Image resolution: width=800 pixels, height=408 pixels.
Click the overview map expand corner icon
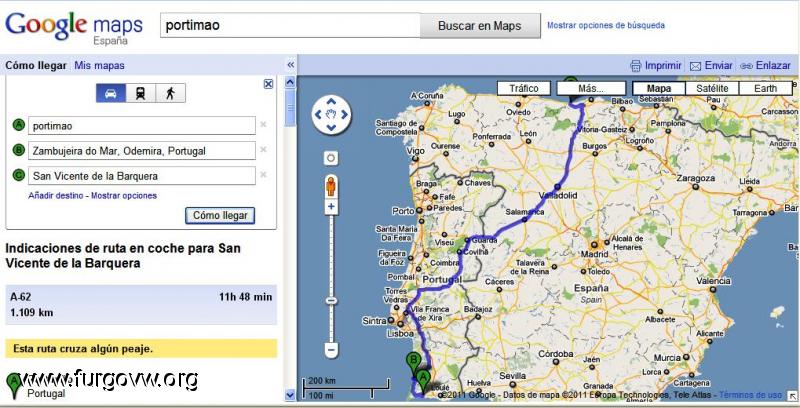(793, 395)
